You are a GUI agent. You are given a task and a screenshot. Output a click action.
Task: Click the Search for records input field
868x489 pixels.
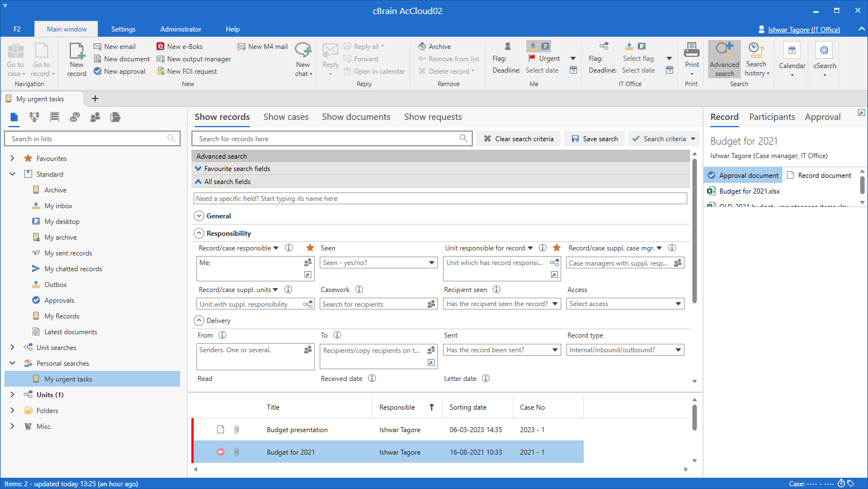[326, 139]
